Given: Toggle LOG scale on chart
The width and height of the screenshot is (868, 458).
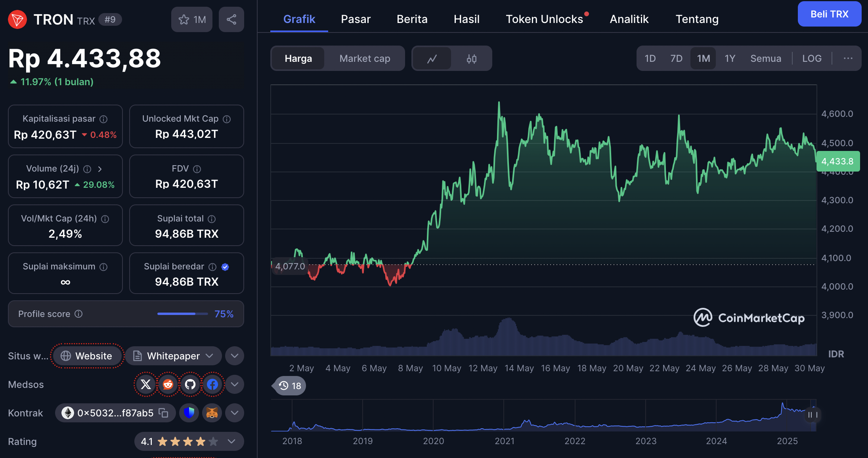Looking at the screenshot, I should (x=812, y=59).
